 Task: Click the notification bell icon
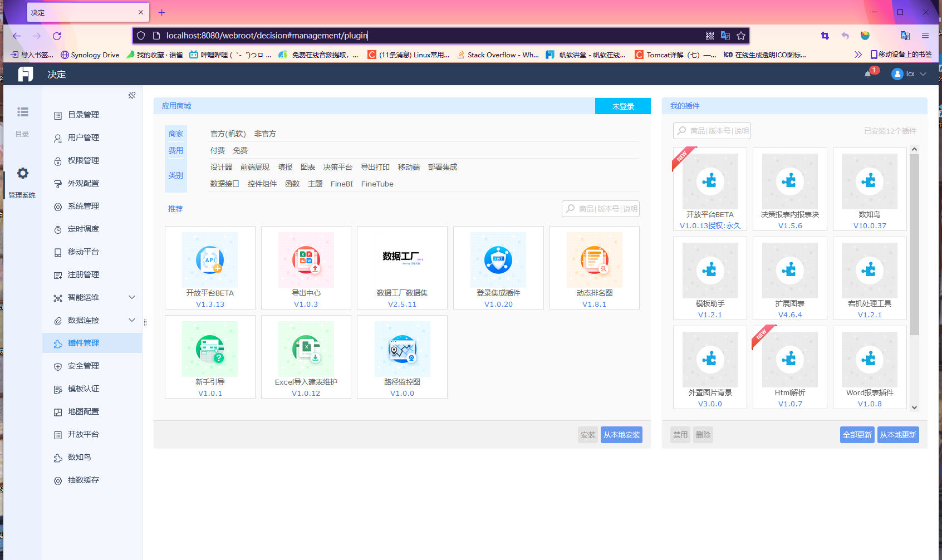tap(867, 74)
